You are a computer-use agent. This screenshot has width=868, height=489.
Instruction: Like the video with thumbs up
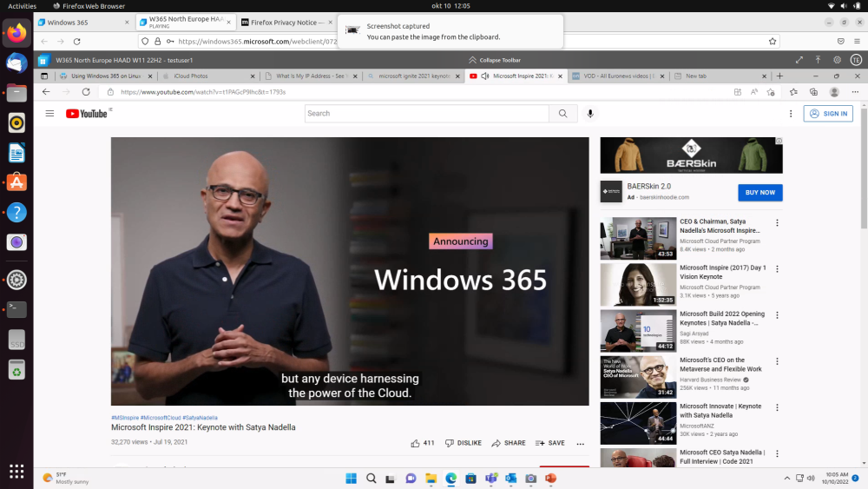(x=423, y=443)
